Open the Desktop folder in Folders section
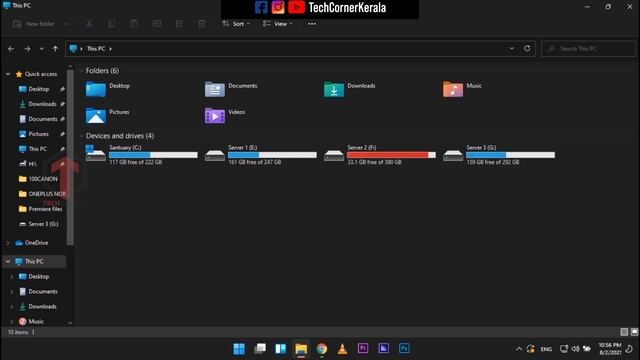 [x=108, y=89]
